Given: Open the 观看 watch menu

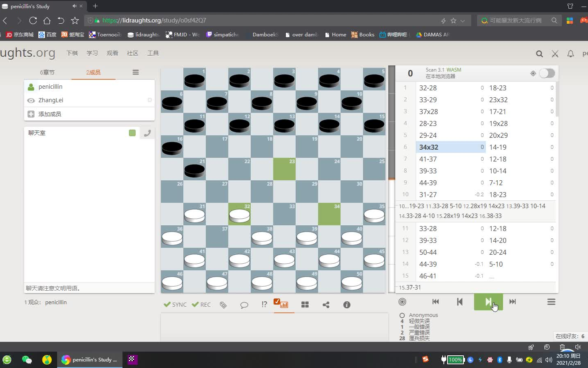Looking at the screenshot, I should (x=112, y=53).
